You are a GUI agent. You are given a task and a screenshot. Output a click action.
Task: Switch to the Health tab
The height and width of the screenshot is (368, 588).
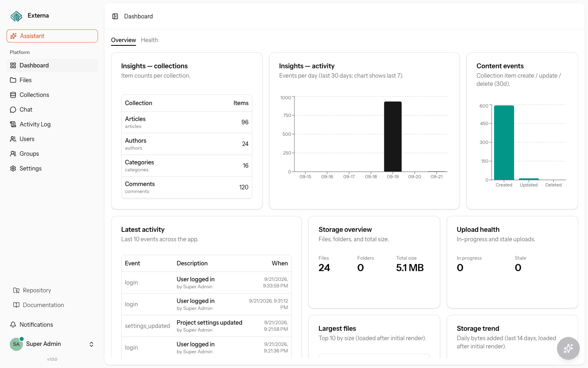click(149, 40)
